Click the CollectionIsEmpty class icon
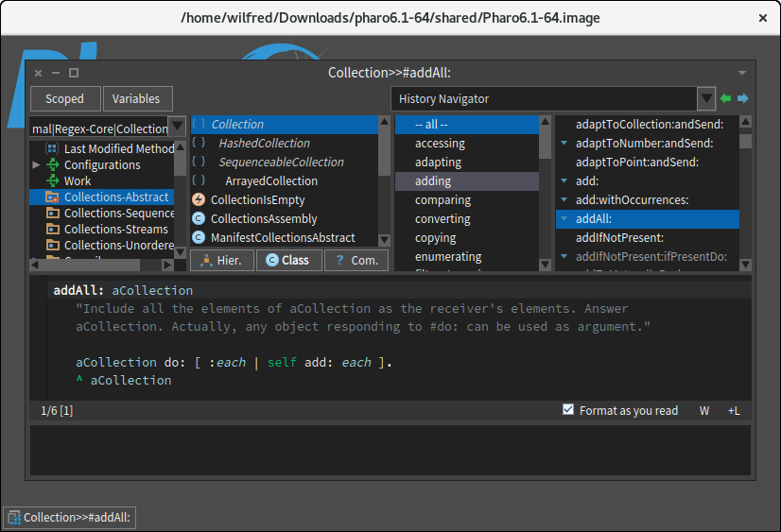The image size is (781, 532). [199, 199]
